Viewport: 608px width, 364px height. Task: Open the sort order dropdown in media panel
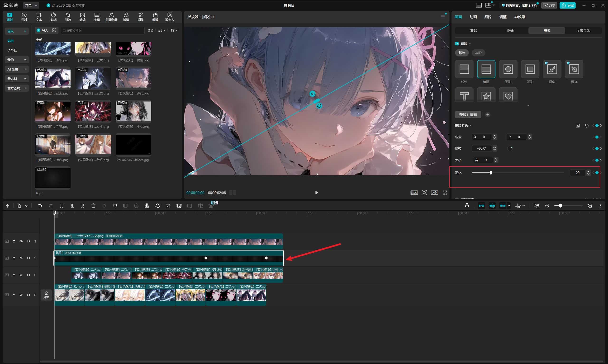[x=162, y=30]
